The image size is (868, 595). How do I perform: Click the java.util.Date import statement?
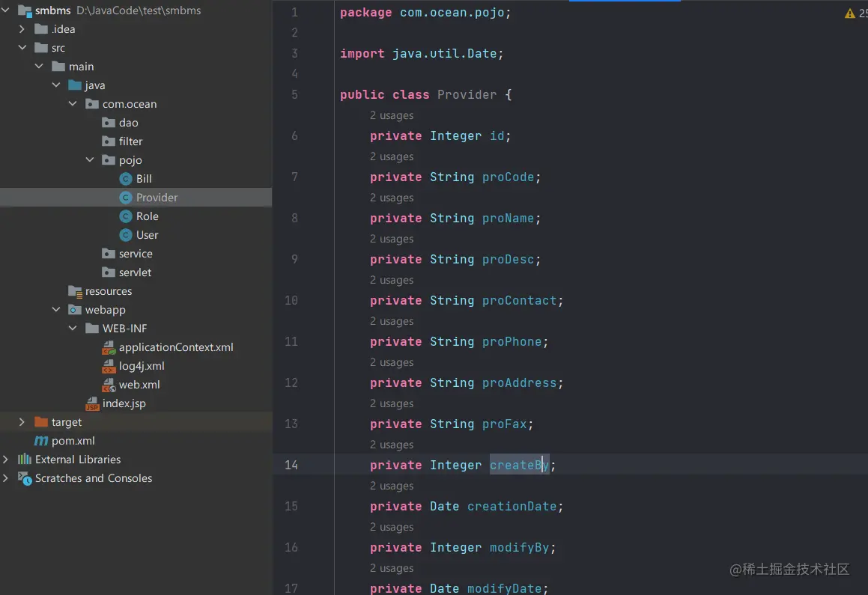click(x=422, y=54)
